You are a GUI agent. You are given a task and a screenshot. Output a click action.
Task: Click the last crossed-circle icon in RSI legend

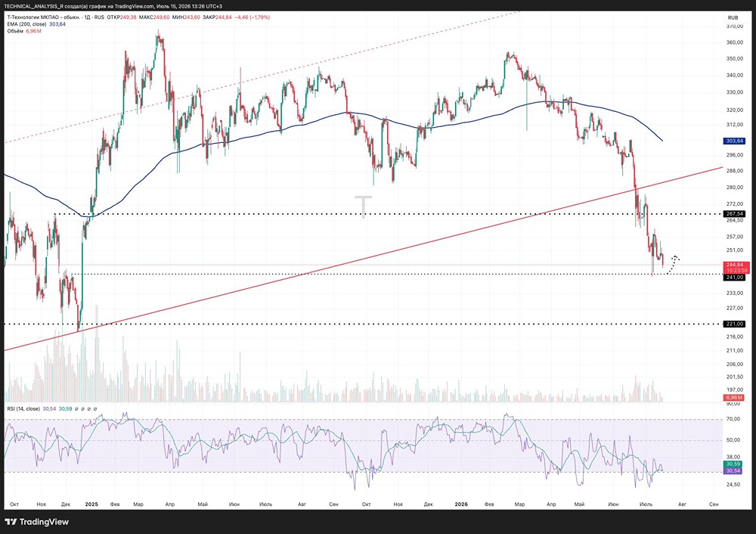[95, 408]
